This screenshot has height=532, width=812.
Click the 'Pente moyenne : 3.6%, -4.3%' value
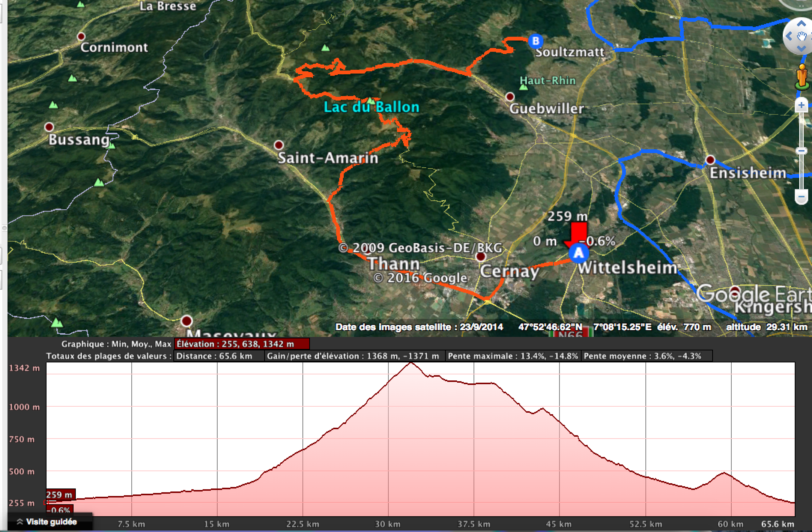pyautogui.click(x=646, y=356)
